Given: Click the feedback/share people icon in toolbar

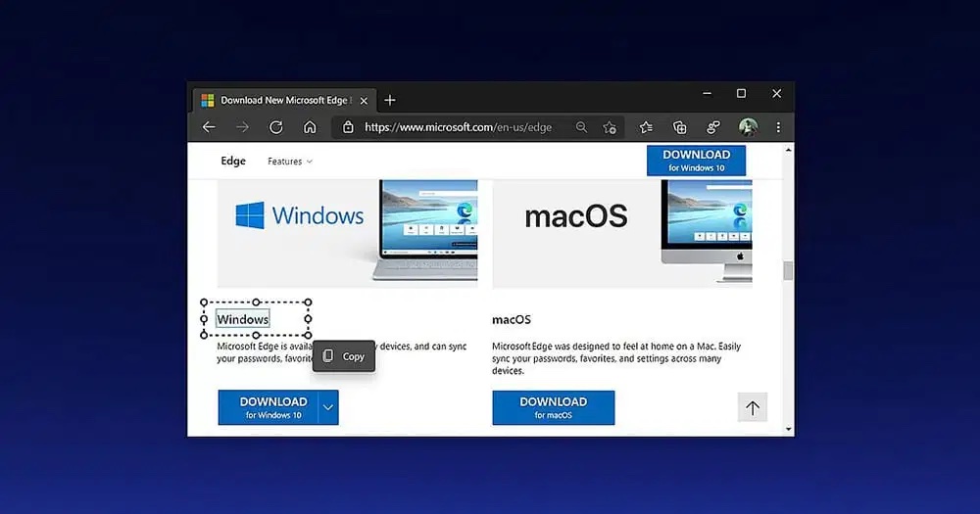Looking at the screenshot, I should [713, 127].
